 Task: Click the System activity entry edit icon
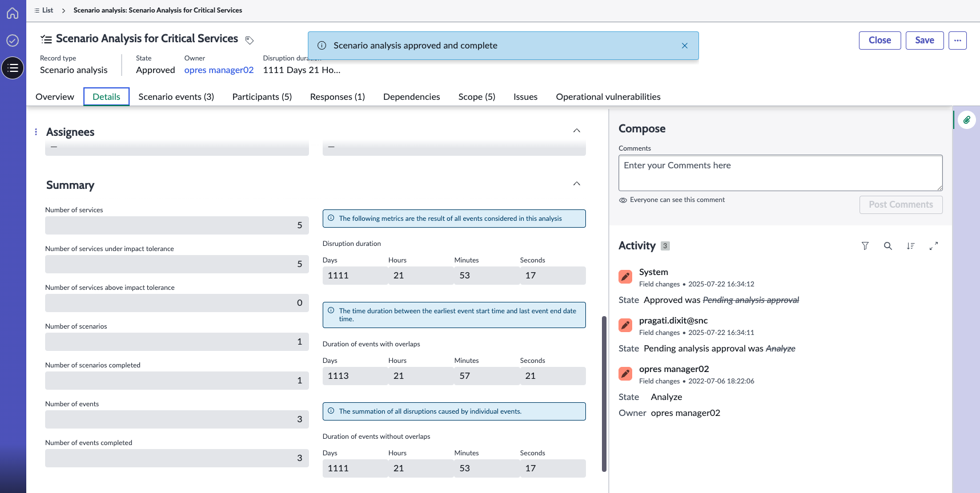click(x=625, y=277)
